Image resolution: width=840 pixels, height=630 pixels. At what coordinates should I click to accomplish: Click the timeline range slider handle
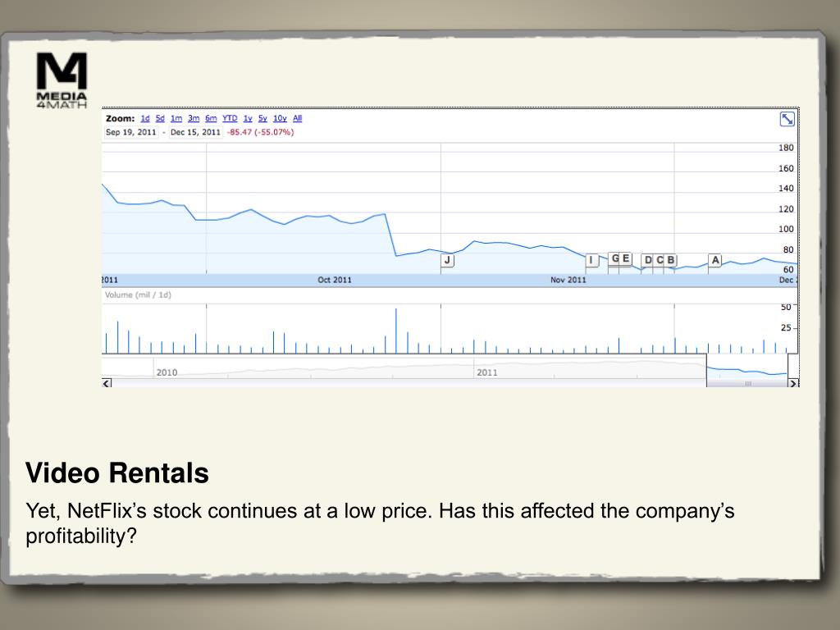pos(748,384)
